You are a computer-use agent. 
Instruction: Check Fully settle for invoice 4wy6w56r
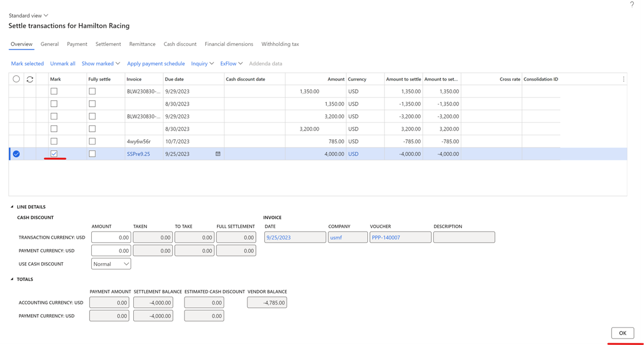92,141
